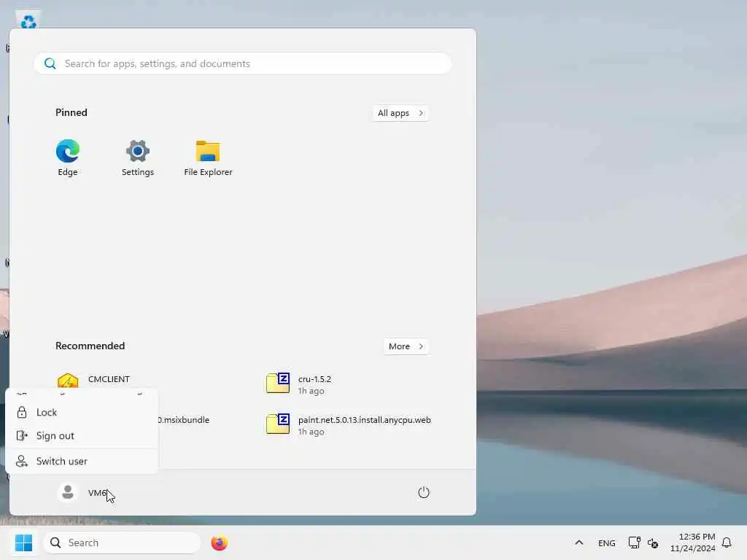This screenshot has height=560, width=747.
Task: Click the Start menu search field
Action: (x=243, y=63)
